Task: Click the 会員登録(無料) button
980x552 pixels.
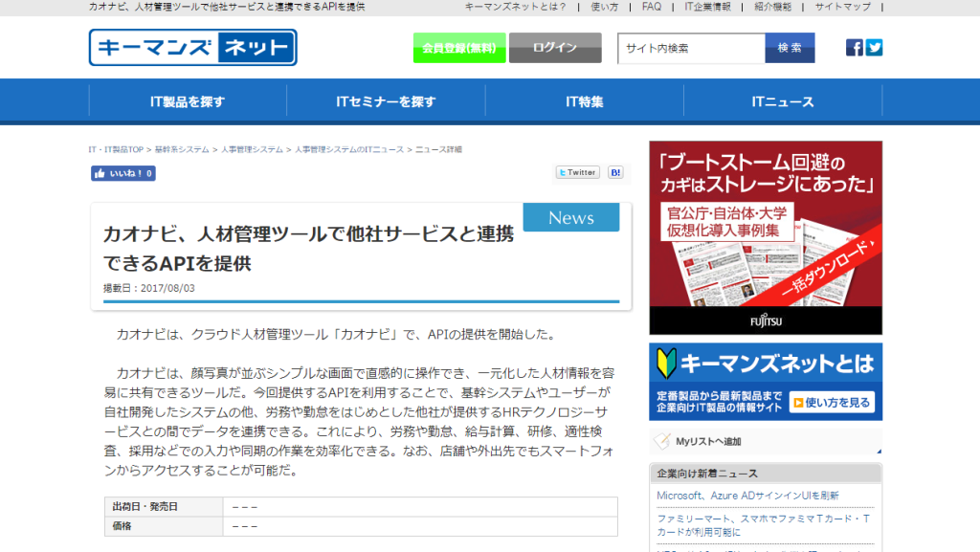Action: (459, 48)
